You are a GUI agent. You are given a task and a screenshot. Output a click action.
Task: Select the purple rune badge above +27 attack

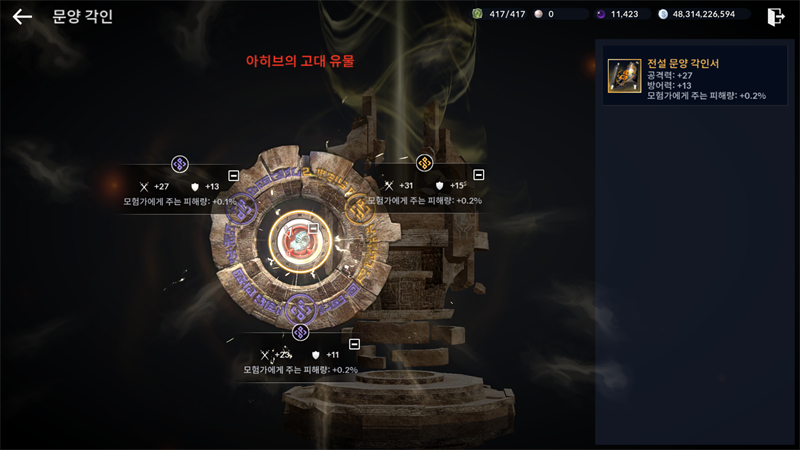180,164
